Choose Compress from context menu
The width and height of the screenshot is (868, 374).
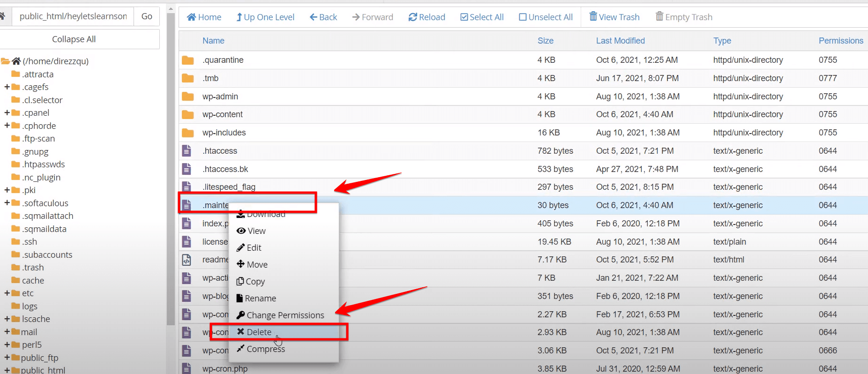[x=261, y=349]
